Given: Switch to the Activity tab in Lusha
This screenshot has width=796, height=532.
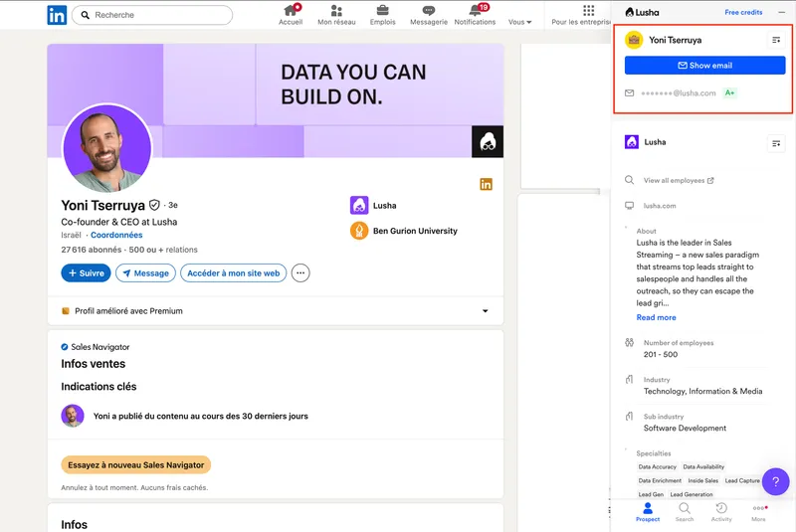Looking at the screenshot, I should [x=721, y=512].
